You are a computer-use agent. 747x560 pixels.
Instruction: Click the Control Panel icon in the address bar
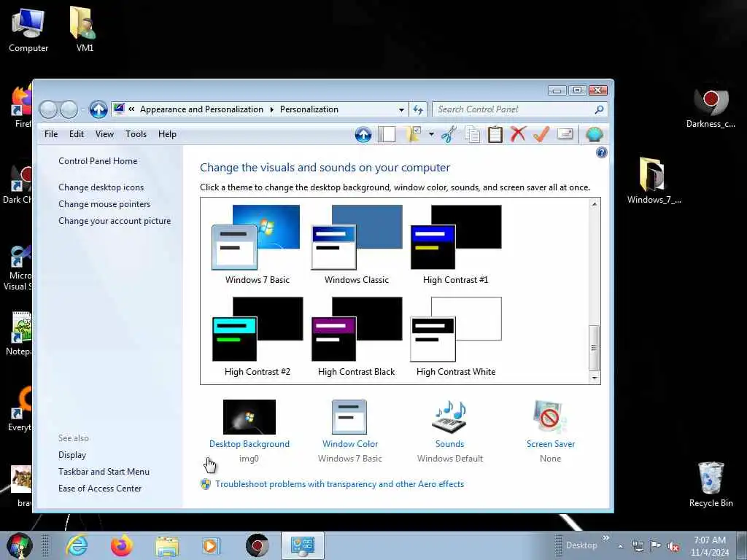click(119, 109)
